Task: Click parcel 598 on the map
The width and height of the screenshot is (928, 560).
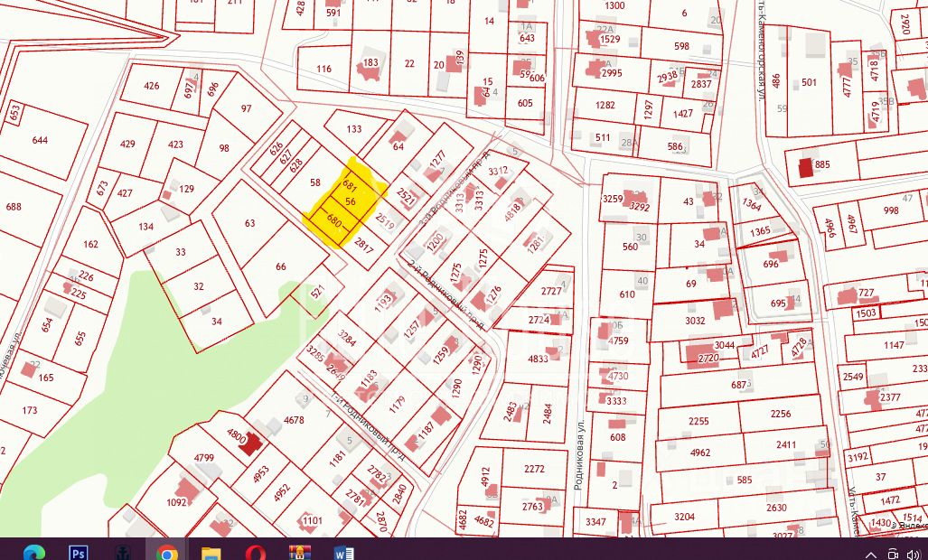Action: click(x=681, y=45)
